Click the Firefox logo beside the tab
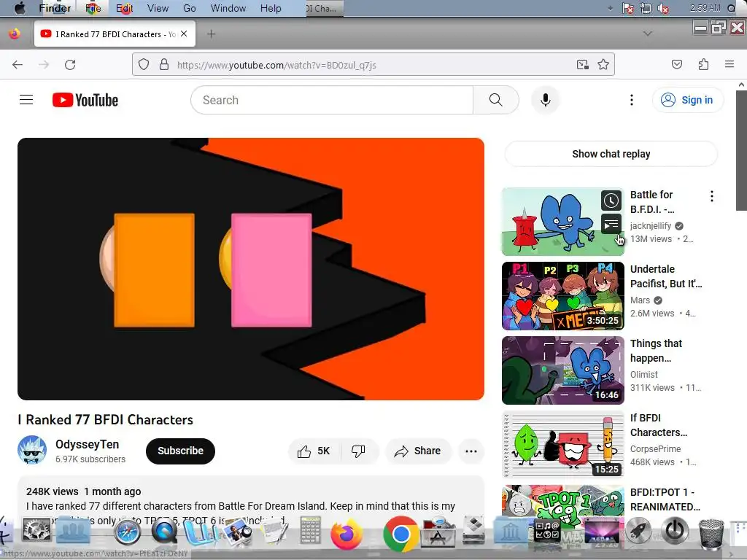Viewport: 747px width, 560px height. pyautogui.click(x=15, y=34)
